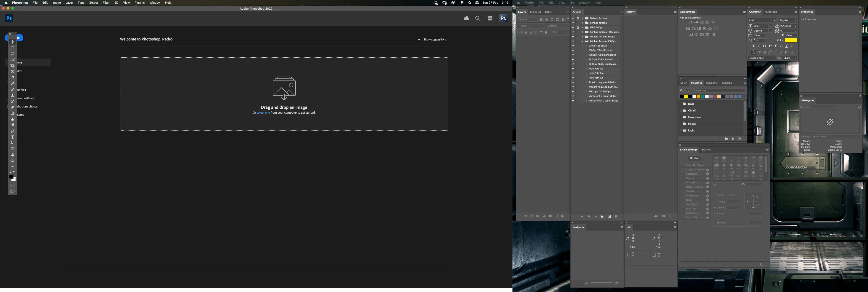This screenshot has width=868, height=292.
Task: Select the Crop tool
Action: tap(12, 66)
